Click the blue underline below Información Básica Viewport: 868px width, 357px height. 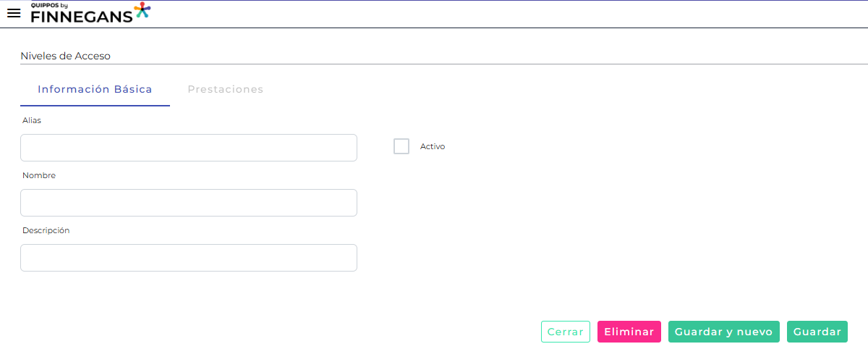pyautogui.click(x=95, y=106)
